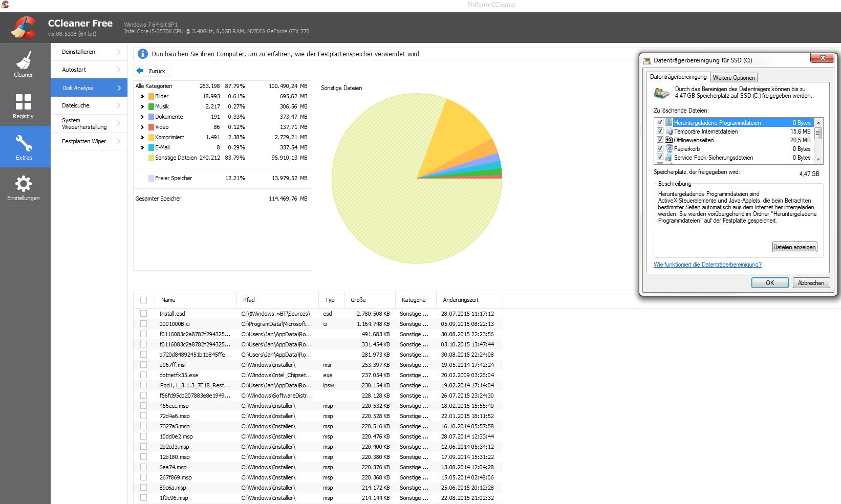
Task: Select the file row '72d4a6.msp'
Action: point(318,416)
